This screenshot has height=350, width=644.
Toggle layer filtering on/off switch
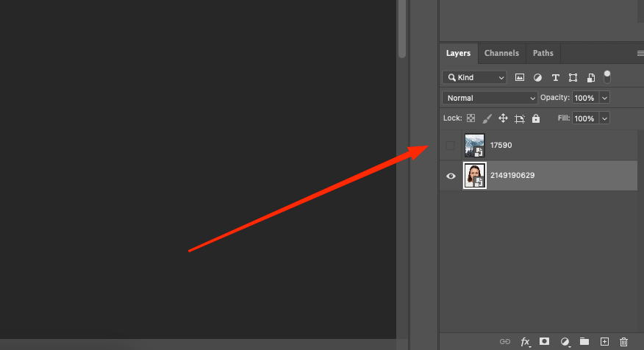607,76
